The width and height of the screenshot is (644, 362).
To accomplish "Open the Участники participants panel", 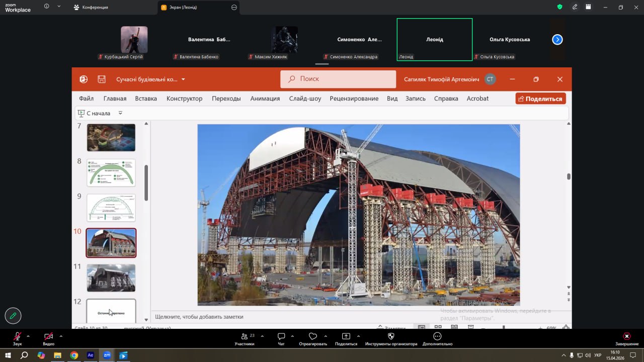I will 244,336.
